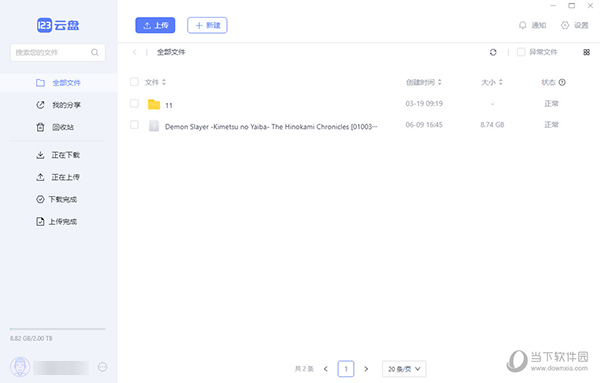The height and width of the screenshot is (383, 600).
Task: Tick the select-all files checkbox
Action: coord(134,81)
